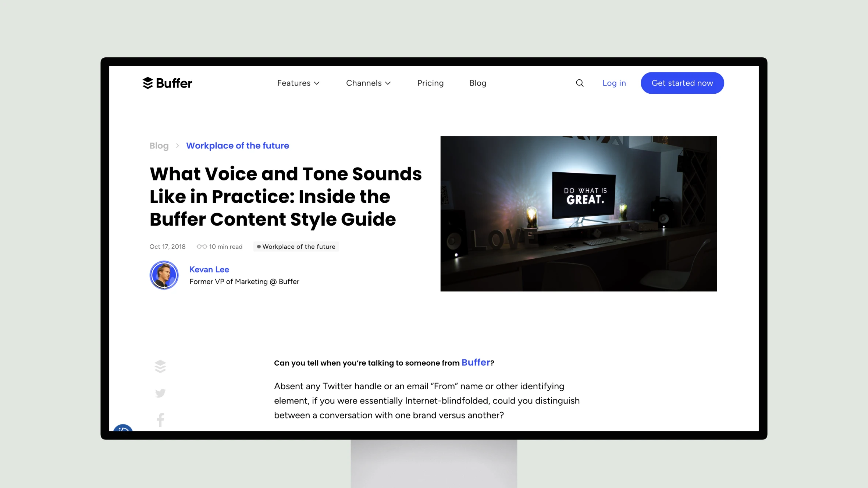Click the Get started now button
Viewport: 868px width, 488px height.
coord(683,83)
